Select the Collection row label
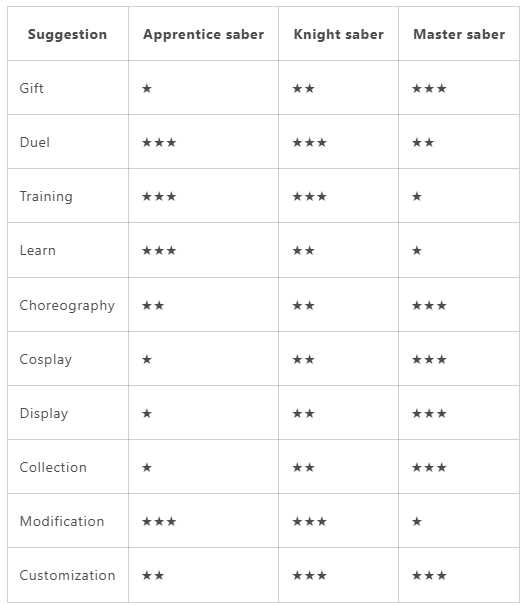The image size is (525, 606). click(x=53, y=467)
